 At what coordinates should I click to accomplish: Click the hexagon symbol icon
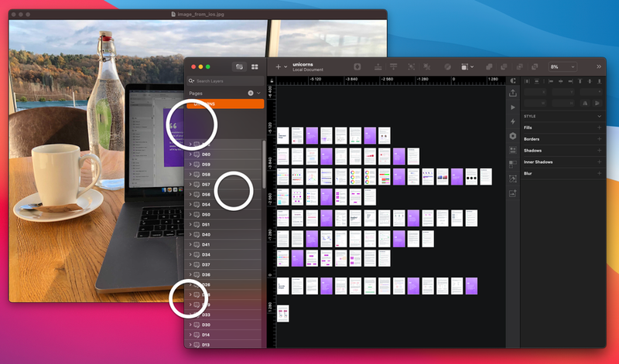tap(512, 136)
